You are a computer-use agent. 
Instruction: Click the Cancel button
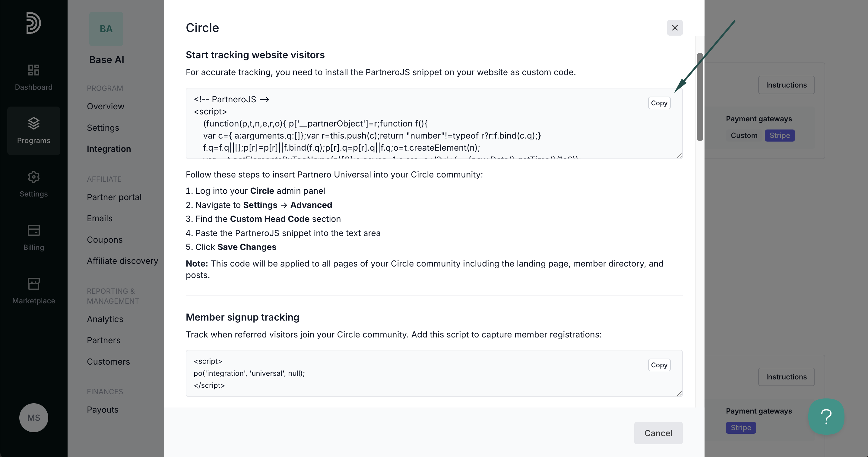pyautogui.click(x=658, y=433)
